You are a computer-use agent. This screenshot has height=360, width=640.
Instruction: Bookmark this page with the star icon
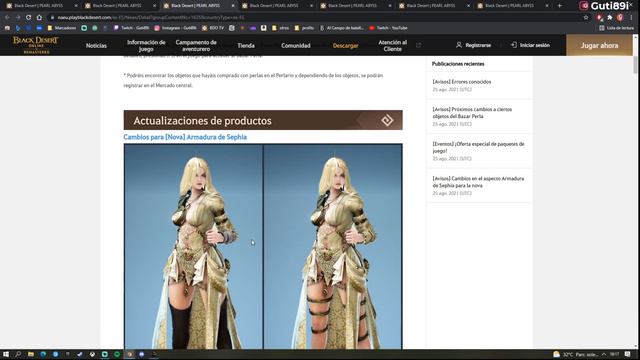586,18
